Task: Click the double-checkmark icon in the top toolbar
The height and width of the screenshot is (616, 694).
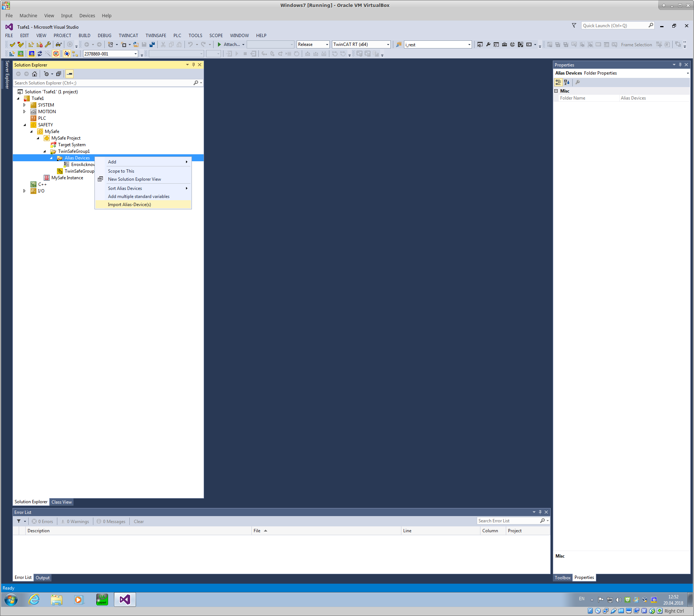Action: click(21, 44)
